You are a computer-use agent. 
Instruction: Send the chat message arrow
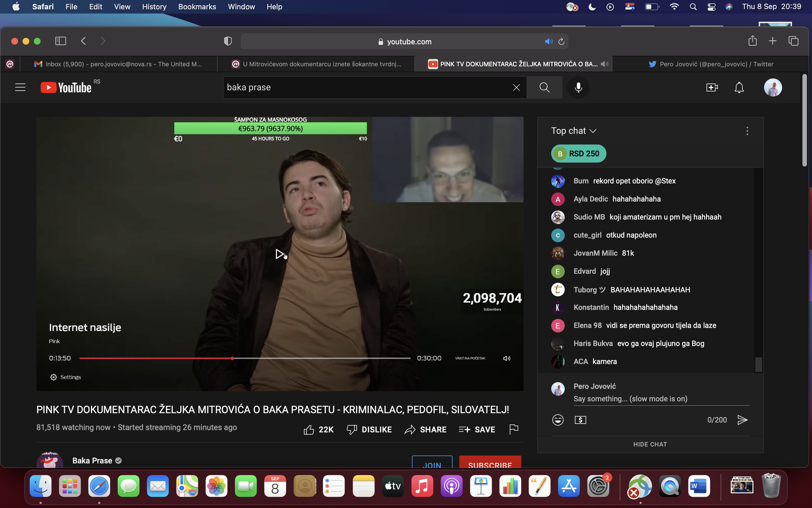pyautogui.click(x=743, y=420)
